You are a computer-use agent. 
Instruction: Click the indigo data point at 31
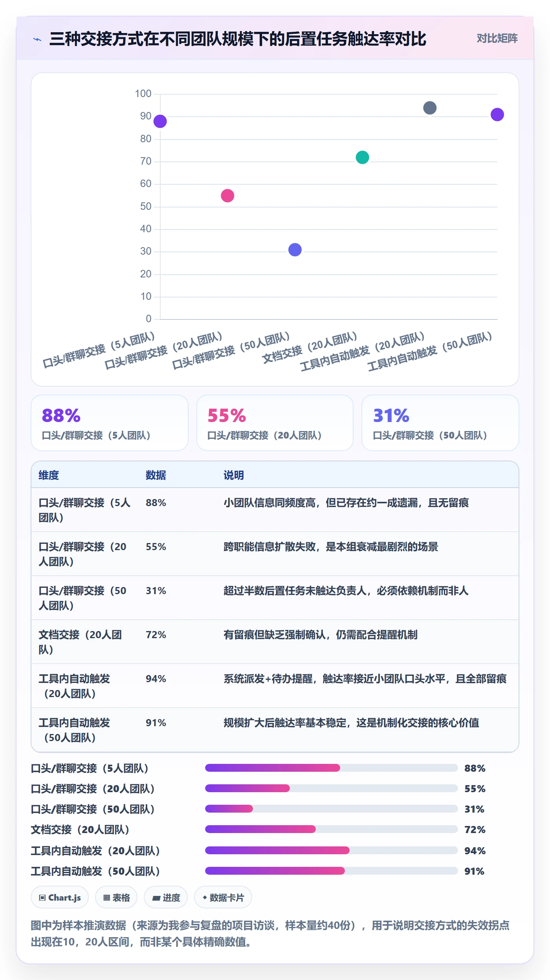click(295, 250)
